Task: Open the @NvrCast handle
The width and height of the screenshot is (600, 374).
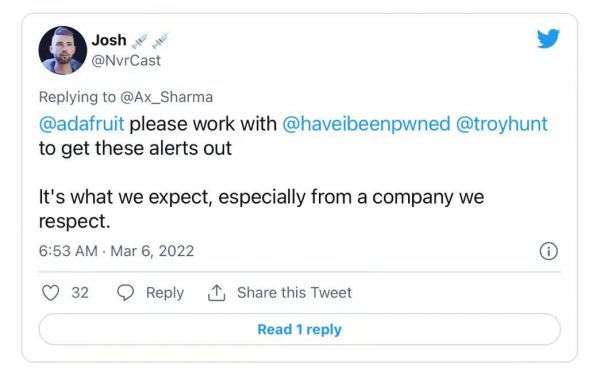Action: [x=126, y=60]
